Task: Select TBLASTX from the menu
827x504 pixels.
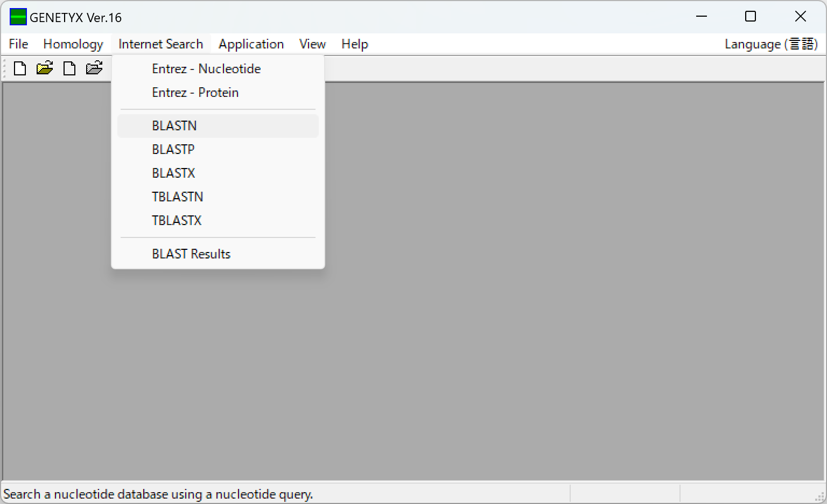Action: (x=218, y=221)
